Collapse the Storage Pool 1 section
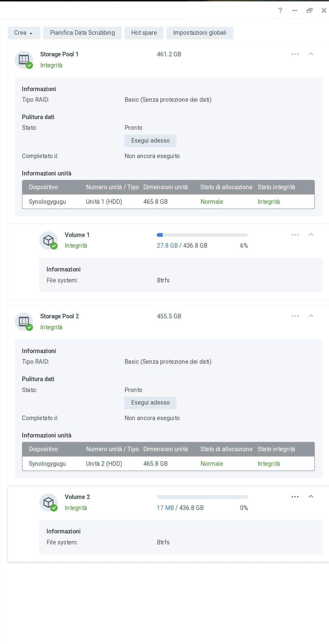329x644 pixels. pos(311,54)
